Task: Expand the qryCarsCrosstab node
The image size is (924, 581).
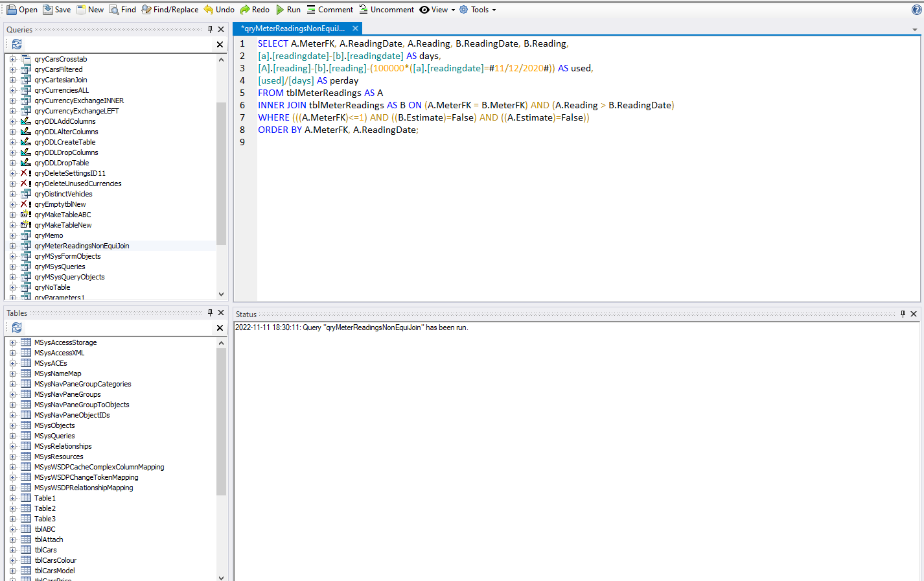Action: point(12,59)
